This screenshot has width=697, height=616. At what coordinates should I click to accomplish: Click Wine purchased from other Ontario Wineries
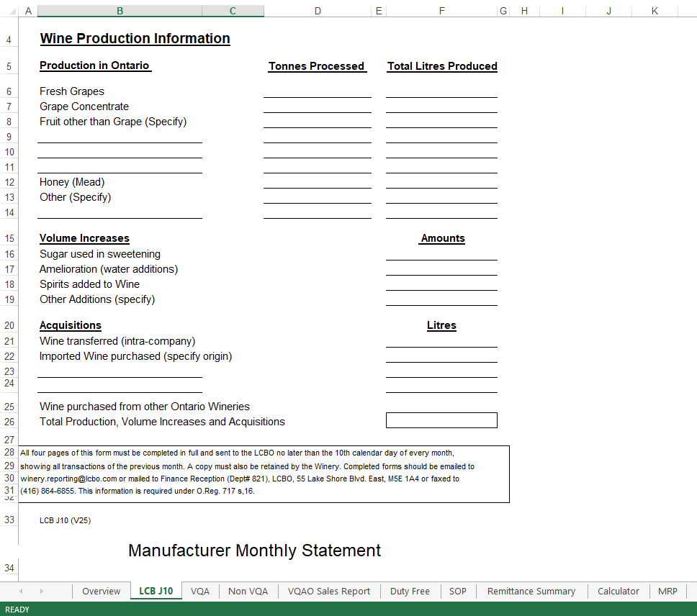coord(145,407)
